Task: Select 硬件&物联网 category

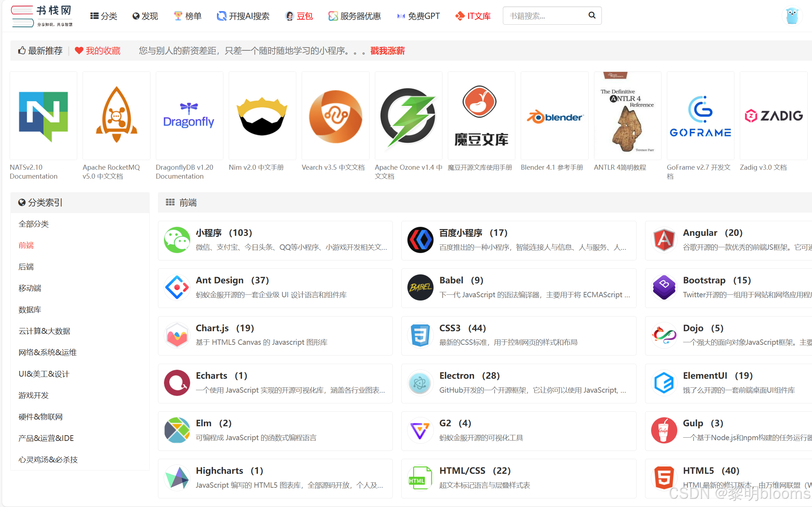Action: click(x=40, y=417)
